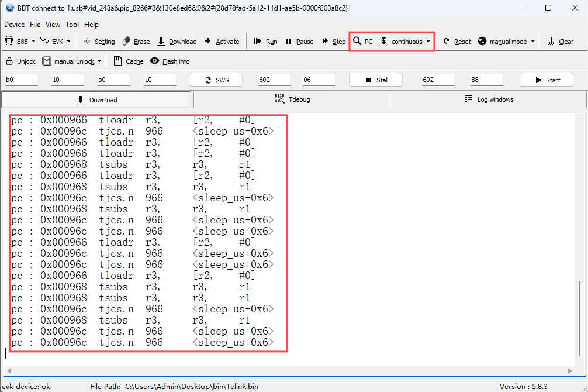Screen dimensions: 588x392
Task: Open the manual unlock dropdown arrow
Action: tap(100, 61)
